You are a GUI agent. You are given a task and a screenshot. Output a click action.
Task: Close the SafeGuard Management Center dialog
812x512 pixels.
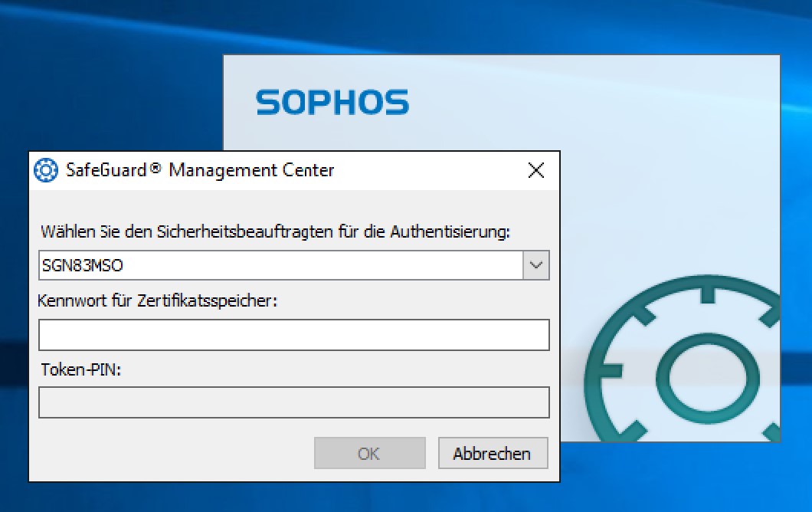pos(536,170)
